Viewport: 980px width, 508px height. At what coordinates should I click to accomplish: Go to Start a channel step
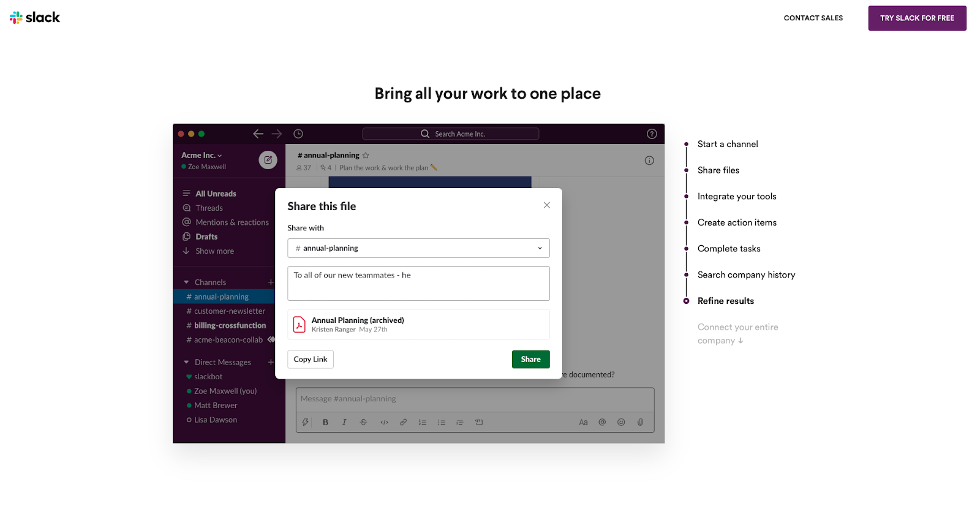(728, 144)
